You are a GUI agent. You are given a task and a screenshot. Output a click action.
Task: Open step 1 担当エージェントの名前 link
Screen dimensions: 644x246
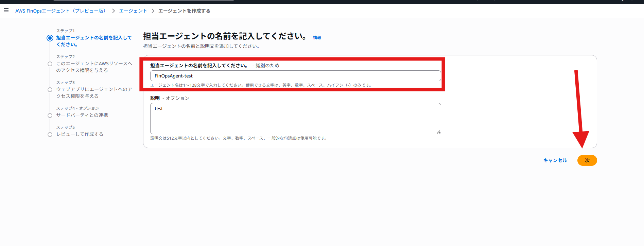(x=94, y=41)
